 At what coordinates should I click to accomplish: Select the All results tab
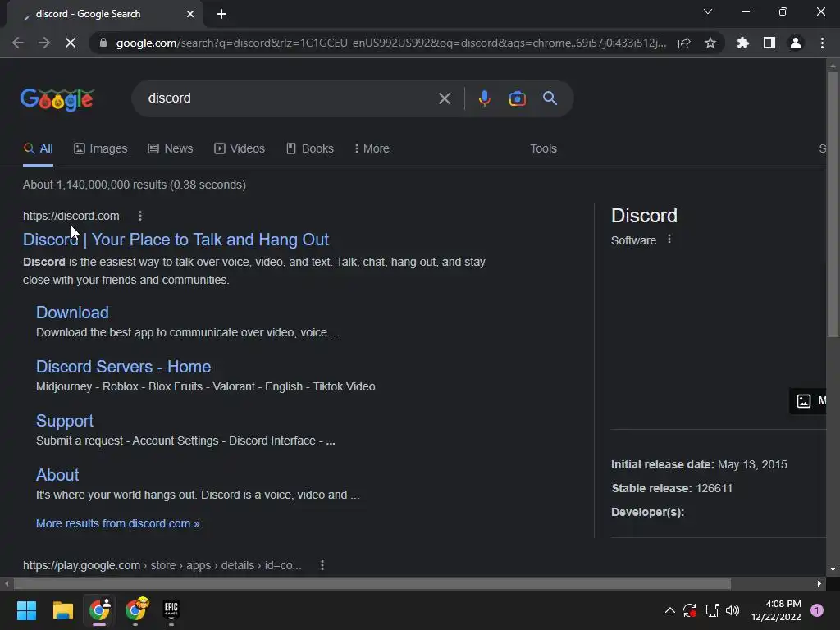click(38, 149)
